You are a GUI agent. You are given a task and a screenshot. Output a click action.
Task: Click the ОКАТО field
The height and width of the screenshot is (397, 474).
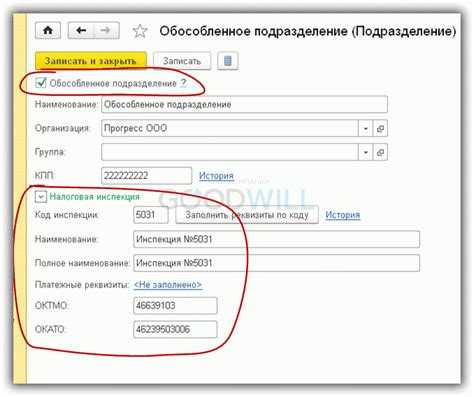click(x=175, y=329)
